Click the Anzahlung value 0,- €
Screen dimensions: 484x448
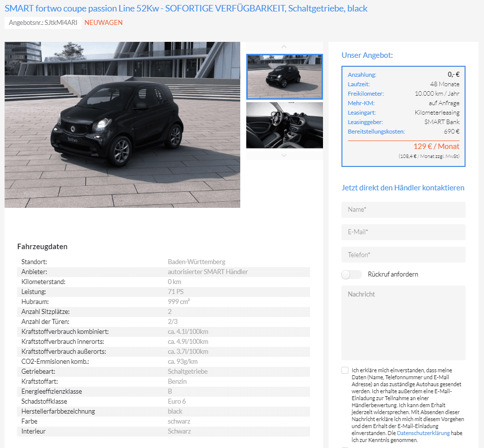(454, 74)
